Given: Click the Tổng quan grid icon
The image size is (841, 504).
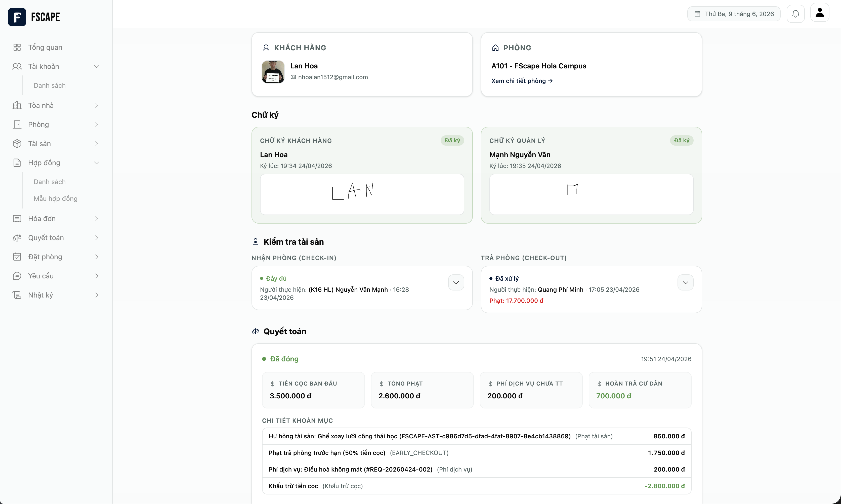Looking at the screenshot, I should coord(17,47).
